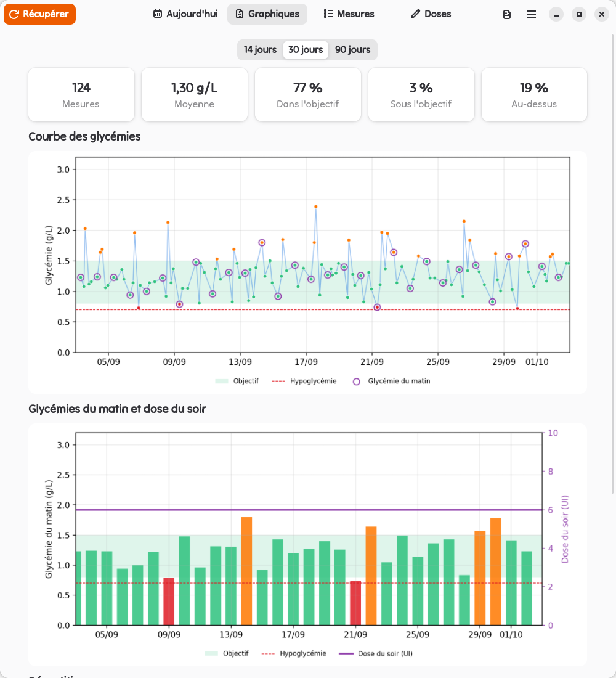Image resolution: width=616 pixels, height=678 pixels.
Task: Switch to the Mesures tab
Action: coord(349,14)
